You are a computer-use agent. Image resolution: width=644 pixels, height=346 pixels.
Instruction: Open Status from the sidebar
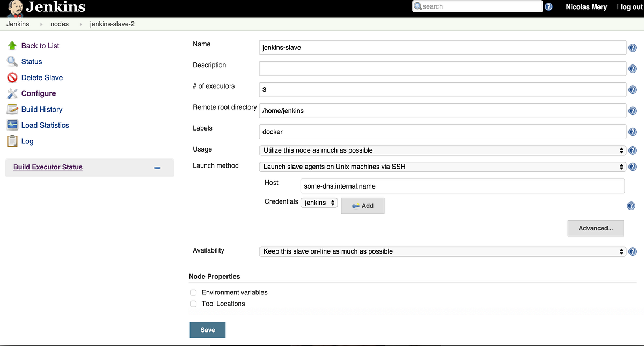(31, 61)
